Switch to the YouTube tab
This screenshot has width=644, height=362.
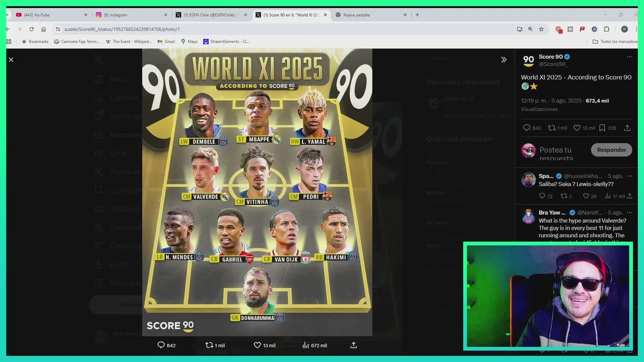[x=50, y=15]
